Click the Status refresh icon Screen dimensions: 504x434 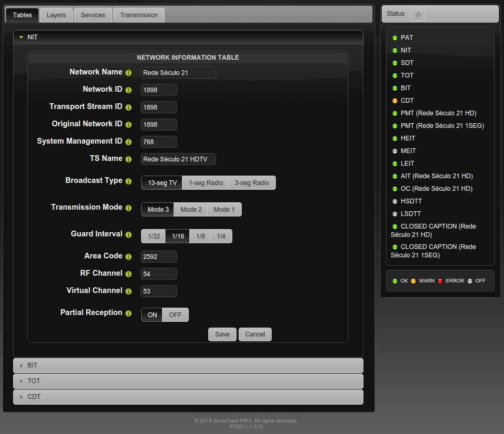click(x=417, y=14)
